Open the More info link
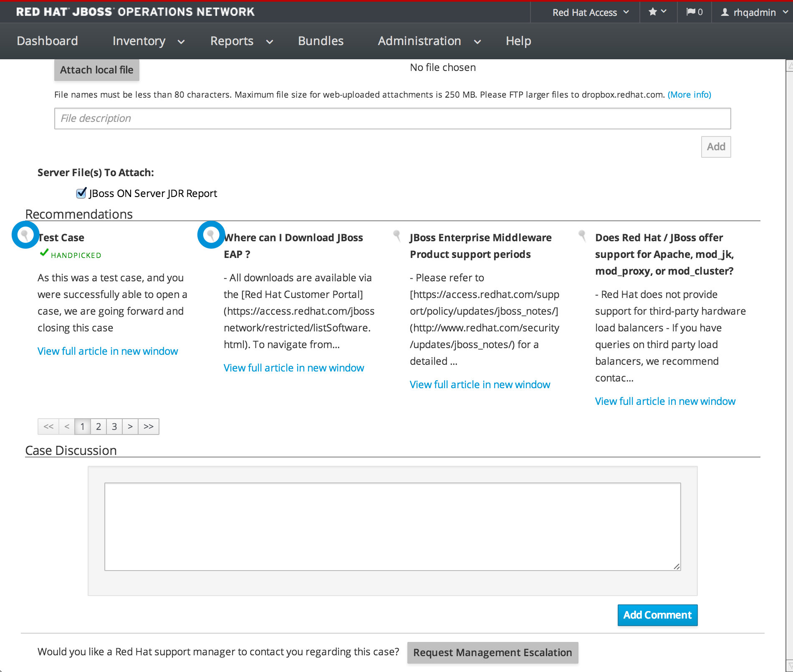Viewport: 793px width, 672px height. pyautogui.click(x=689, y=95)
